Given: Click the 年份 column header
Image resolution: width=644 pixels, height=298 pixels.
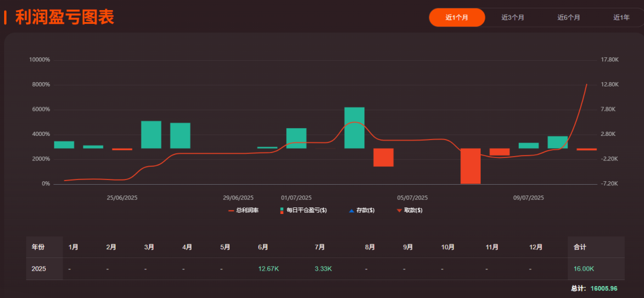Looking at the screenshot, I should [38, 247].
